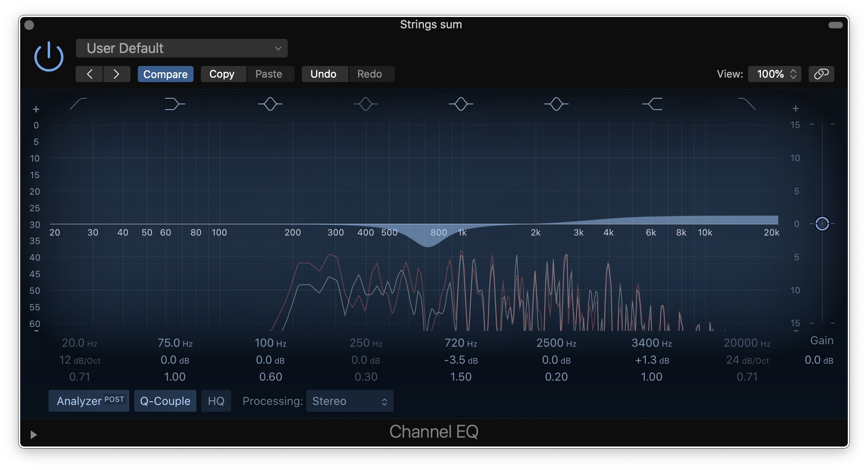The height and width of the screenshot is (470, 868).
Task: Click the master Gain slider handle
Action: click(x=822, y=223)
